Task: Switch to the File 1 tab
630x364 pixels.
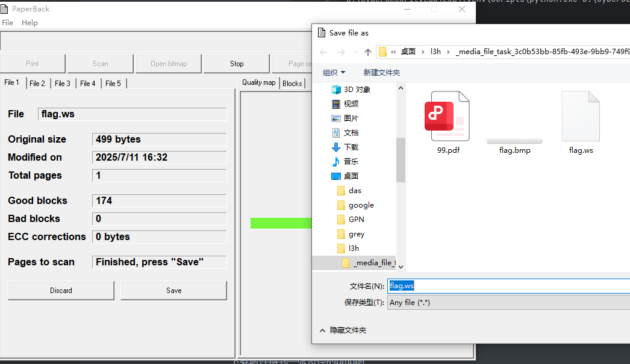Action: pos(12,82)
